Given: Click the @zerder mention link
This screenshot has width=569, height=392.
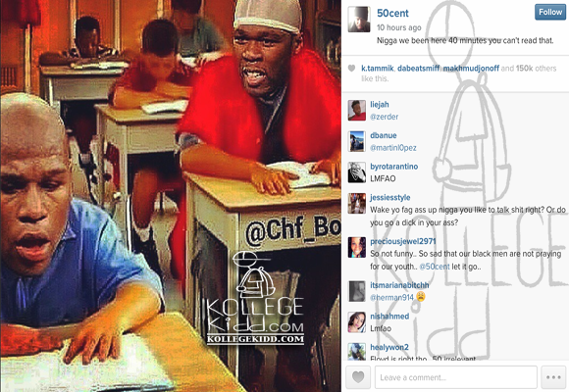Looking at the screenshot, I should pyautogui.click(x=384, y=117).
